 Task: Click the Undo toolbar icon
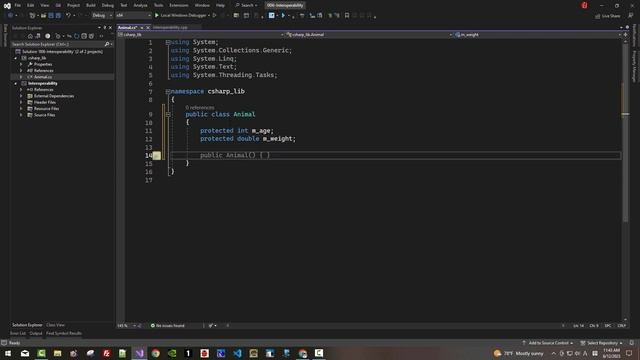tap(68, 16)
